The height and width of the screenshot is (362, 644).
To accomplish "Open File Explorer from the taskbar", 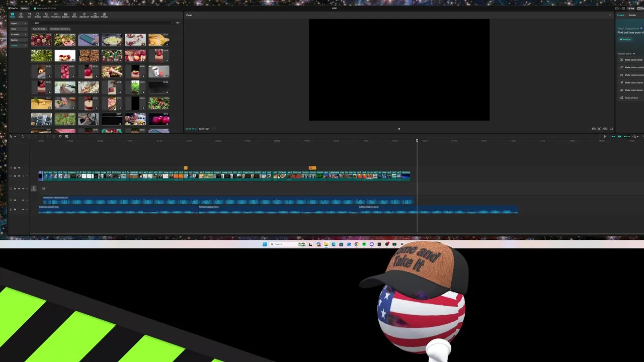I will [326, 244].
